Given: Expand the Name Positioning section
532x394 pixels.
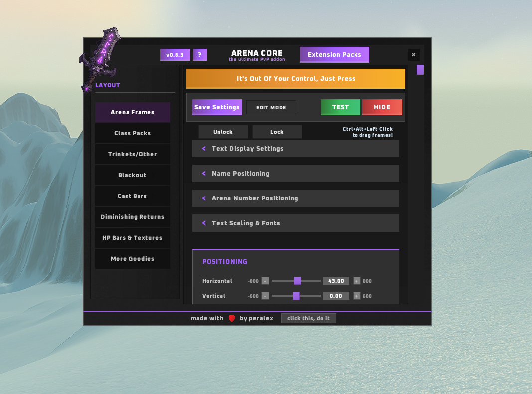Looking at the screenshot, I should pyautogui.click(x=296, y=173).
